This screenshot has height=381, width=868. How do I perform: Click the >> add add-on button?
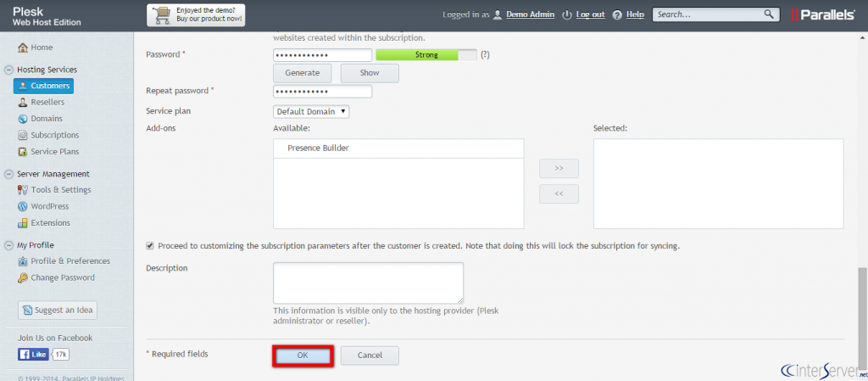click(559, 168)
